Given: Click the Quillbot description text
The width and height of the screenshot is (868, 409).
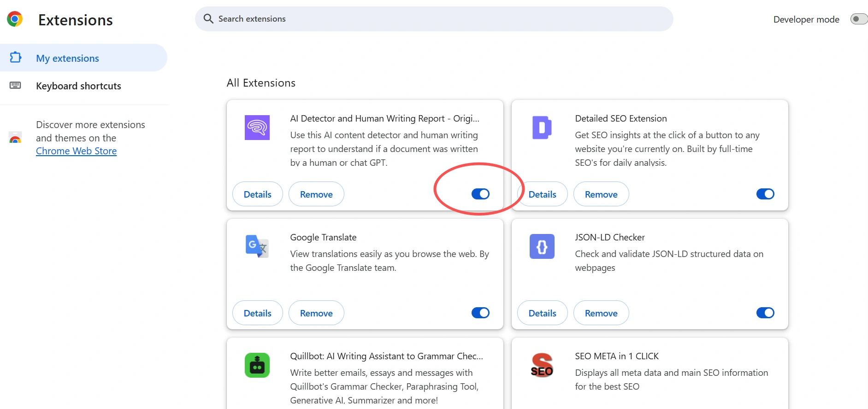Looking at the screenshot, I should [384, 386].
